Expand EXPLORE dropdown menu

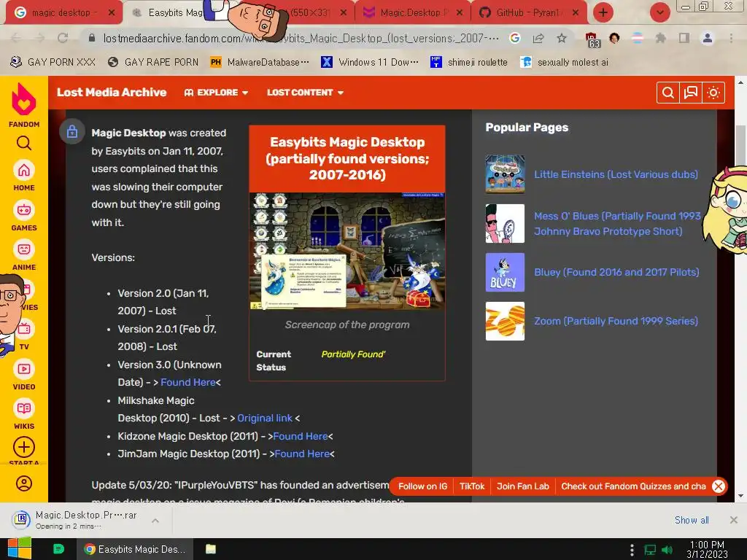tap(216, 93)
